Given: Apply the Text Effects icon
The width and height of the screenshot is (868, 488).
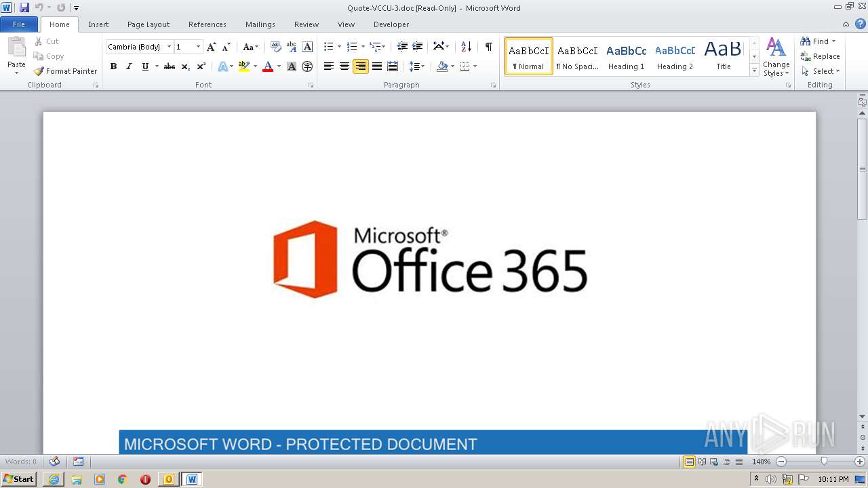Looking at the screenshot, I should (x=222, y=66).
